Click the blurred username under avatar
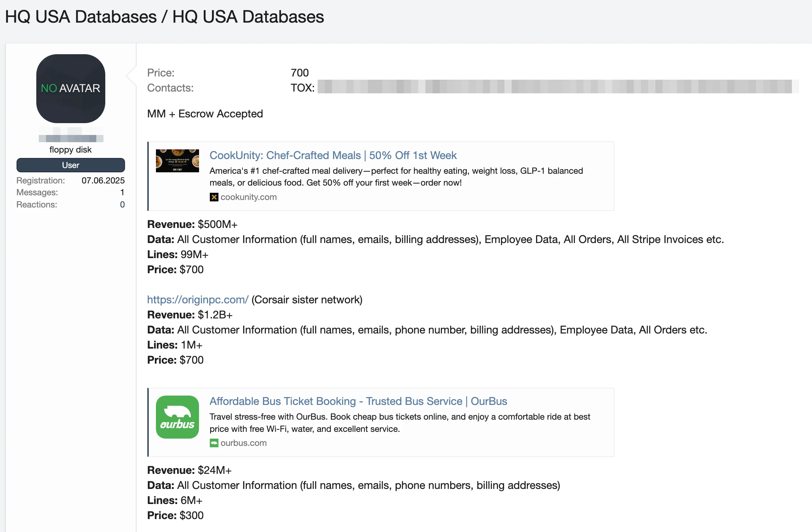 coord(71,135)
